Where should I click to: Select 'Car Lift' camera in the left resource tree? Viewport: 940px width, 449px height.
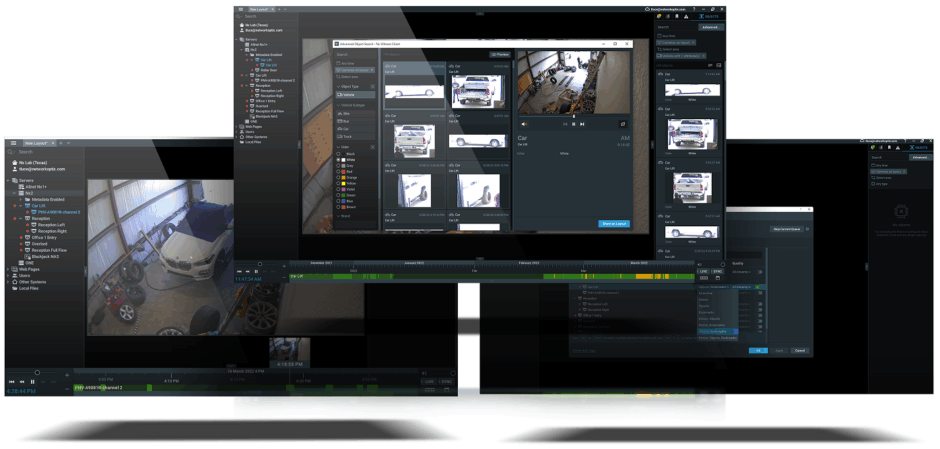pyautogui.click(x=38, y=205)
